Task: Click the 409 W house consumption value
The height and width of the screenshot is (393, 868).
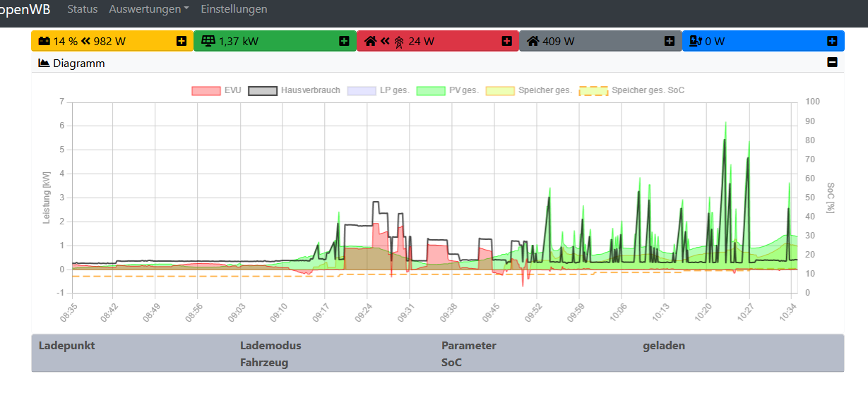Action: coord(559,41)
